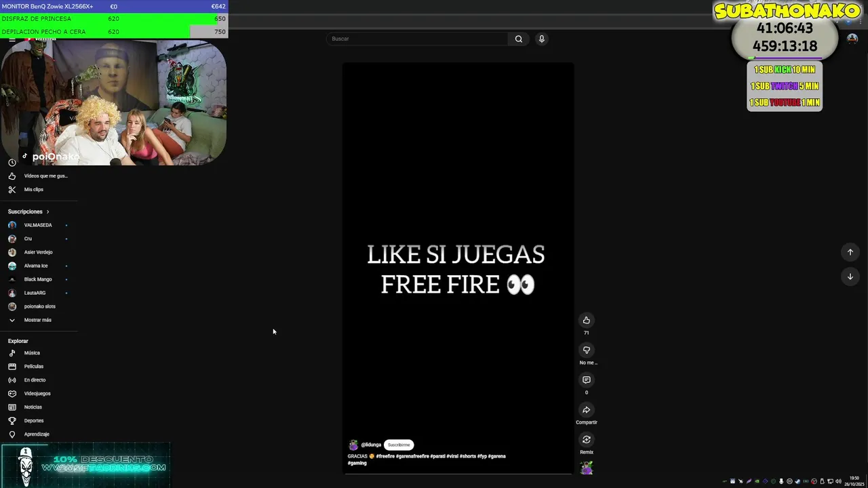This screenshot has height=488, width=868.
Task: Open the comments on the short
Action: click(587, 380)
